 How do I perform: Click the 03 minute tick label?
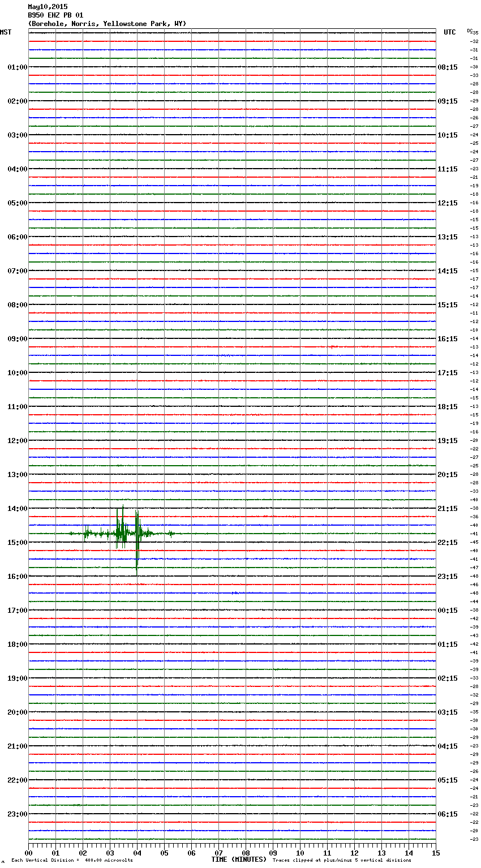point(110,853)
